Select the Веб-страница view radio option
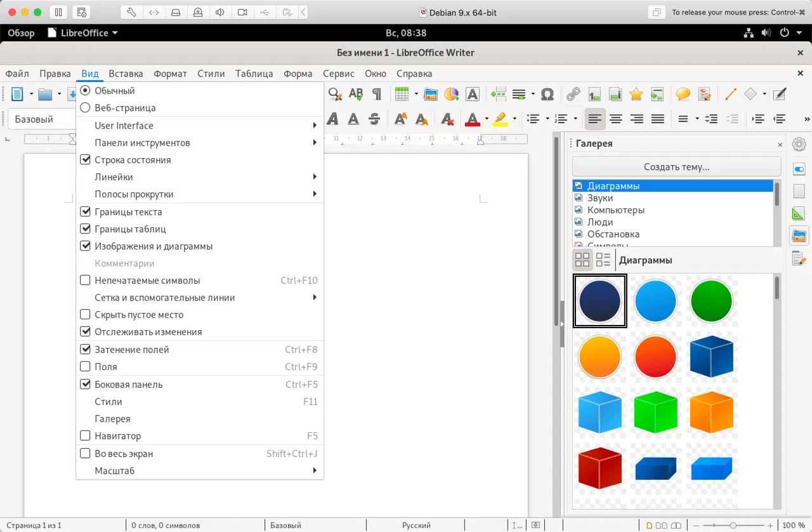 (200, 108)
